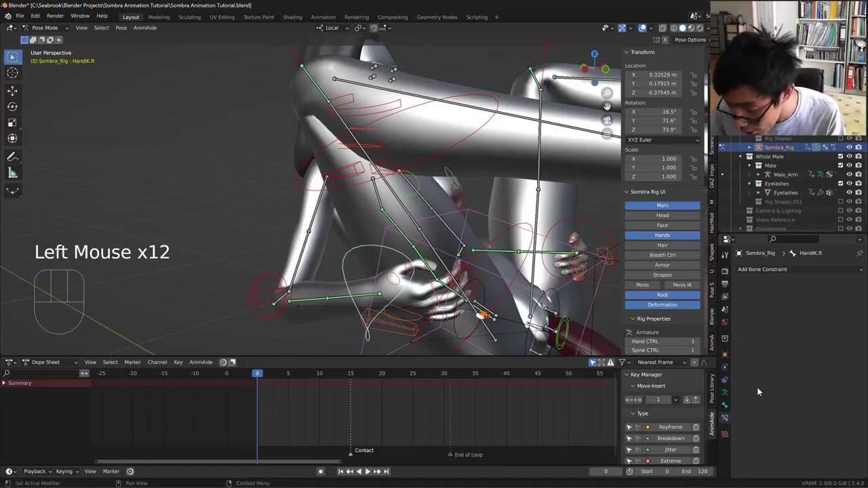Toggle the Hands rig layer button
The height and width of the screenshot is (488, 868).
coord(662,235)
